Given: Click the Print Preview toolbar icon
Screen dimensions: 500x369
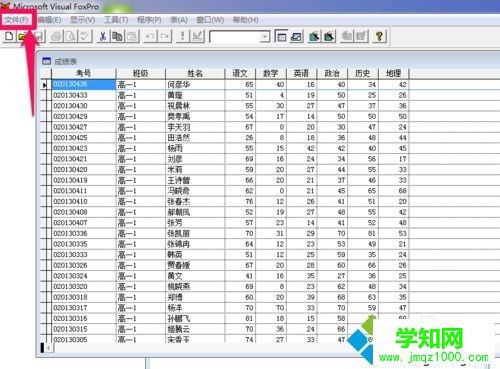Looking at the screenshot, I should [71, 36].
